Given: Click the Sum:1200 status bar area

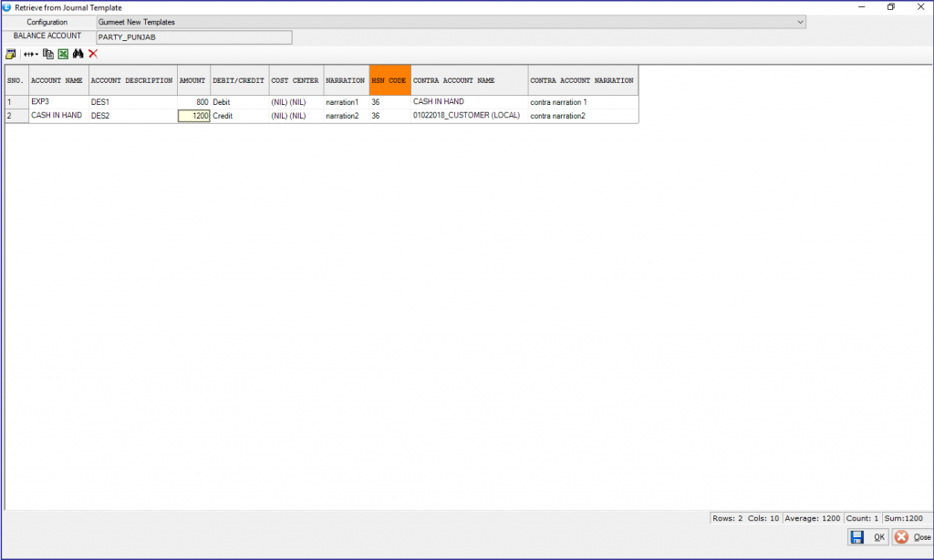Looking at the screenshot, I should pos(903,518).
